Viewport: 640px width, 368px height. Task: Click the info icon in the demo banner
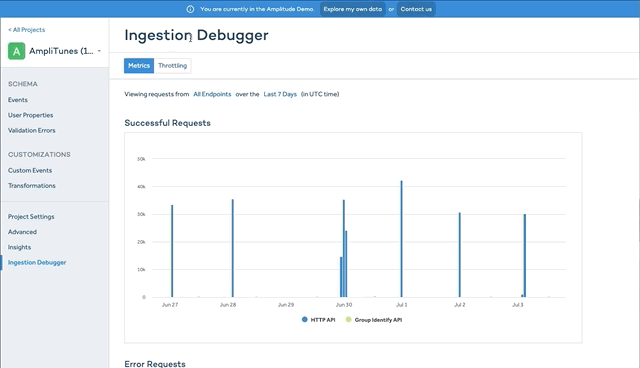pyautogui.click(x=190, y=9)
